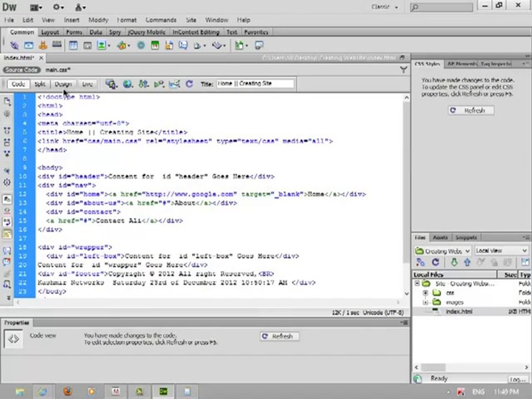Screen dimensions: 532x399
Task: Open Head dropdown arrow in Insert bar
Action: pyautogui.click(x=204, y=45)
